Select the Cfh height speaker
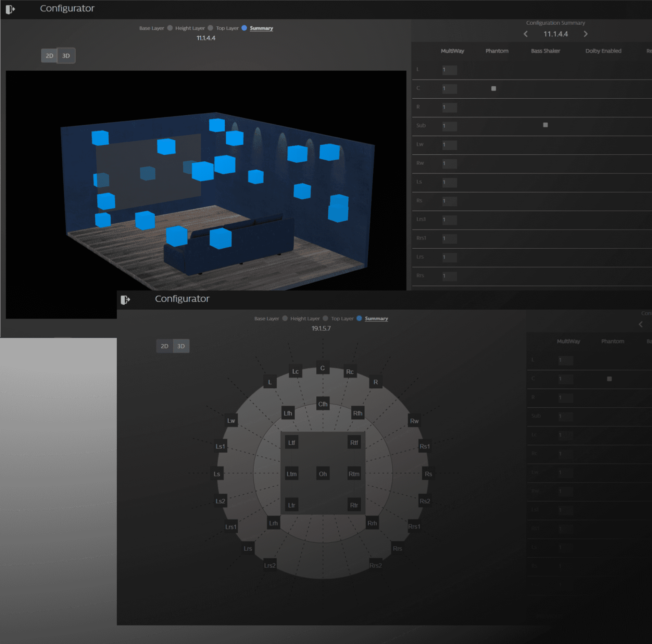 (323, 404)
